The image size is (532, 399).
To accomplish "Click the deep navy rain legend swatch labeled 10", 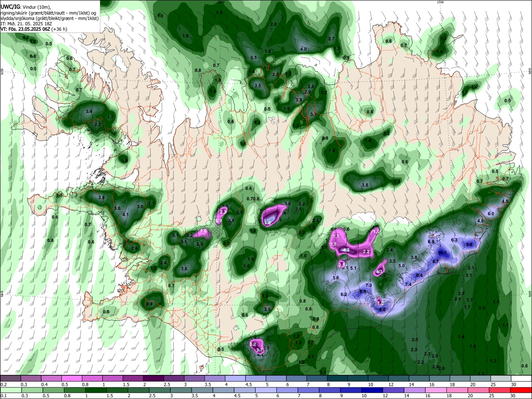I will point(372,390).
